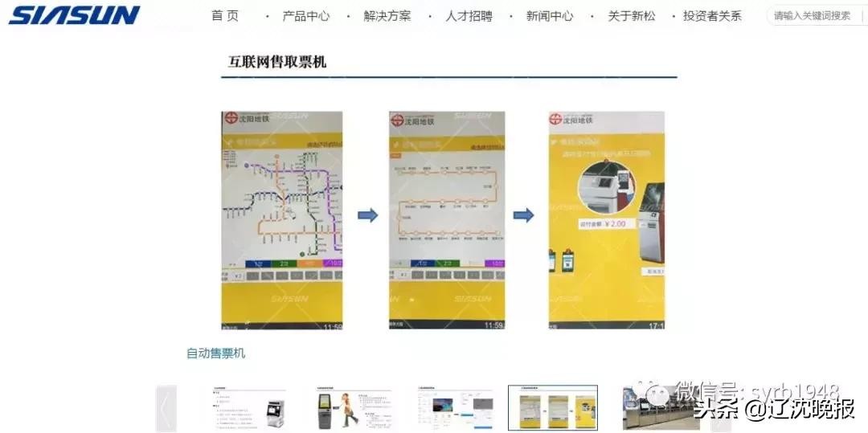Navigate to 投资者关系
Viewport: 868px width, 433px height.
coord(712,16)
